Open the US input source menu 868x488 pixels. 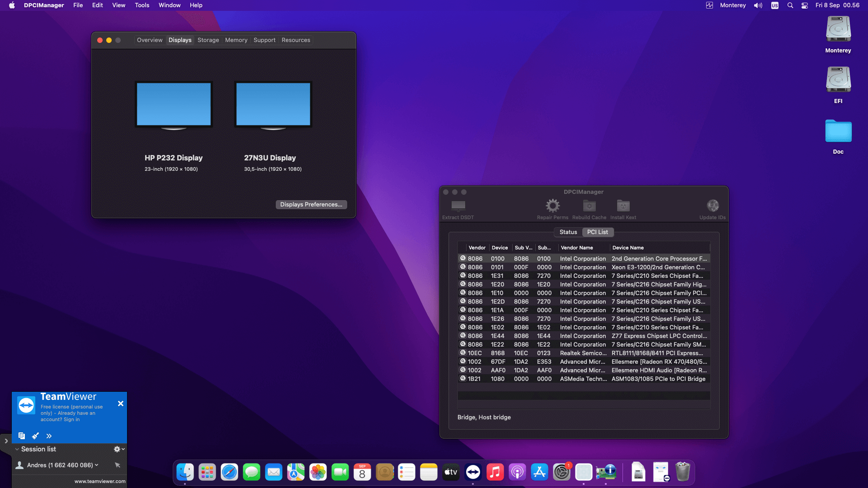click(x=775, y=5)
